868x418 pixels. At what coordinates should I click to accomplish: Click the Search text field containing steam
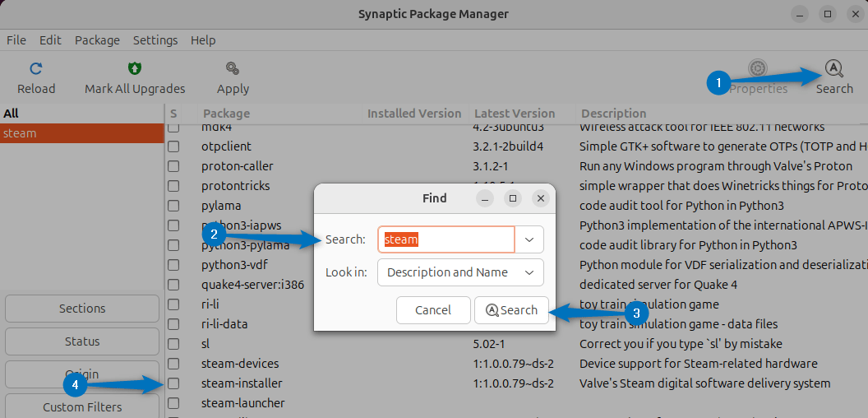tap(446, 239)
